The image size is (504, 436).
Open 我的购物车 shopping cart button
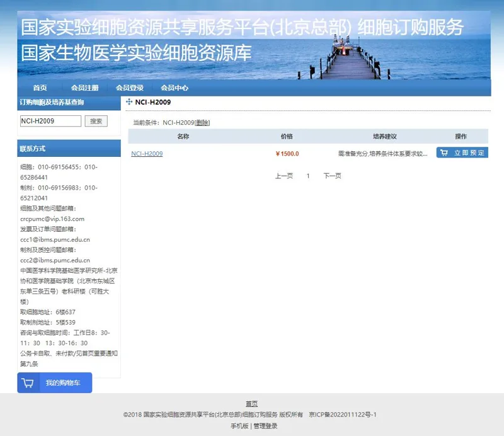[55, 382]
